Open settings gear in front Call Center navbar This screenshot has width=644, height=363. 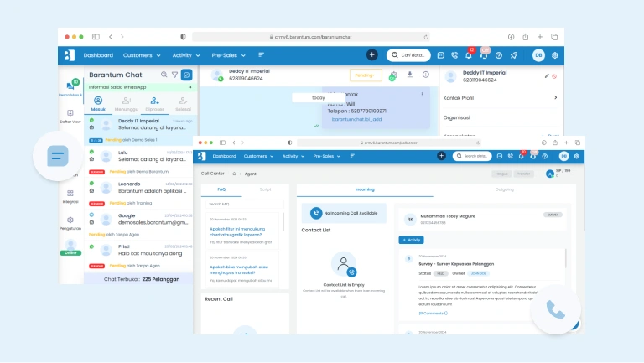(x=577, y=156)
